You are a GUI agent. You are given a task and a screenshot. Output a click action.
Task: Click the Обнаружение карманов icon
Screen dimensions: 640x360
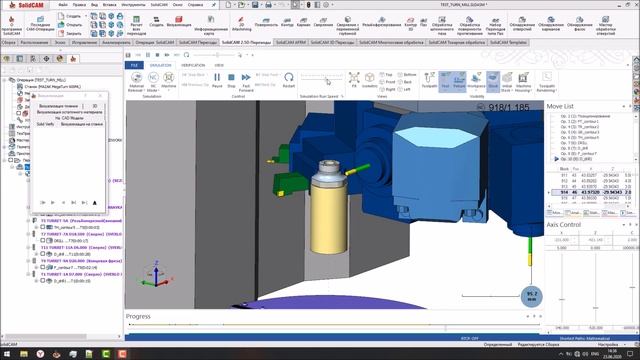pos(551,24)
